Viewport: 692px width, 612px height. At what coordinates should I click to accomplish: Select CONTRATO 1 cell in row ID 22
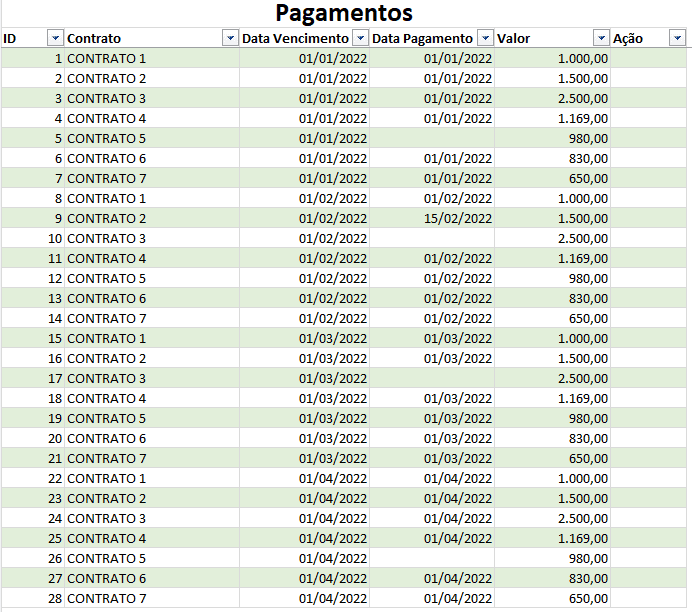tap(152, 478)
